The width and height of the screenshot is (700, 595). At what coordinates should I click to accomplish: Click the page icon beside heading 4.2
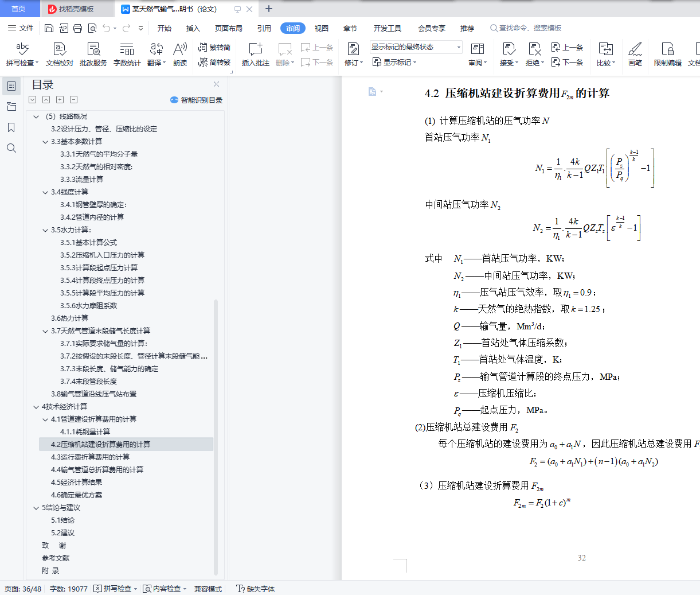[373, 91]
